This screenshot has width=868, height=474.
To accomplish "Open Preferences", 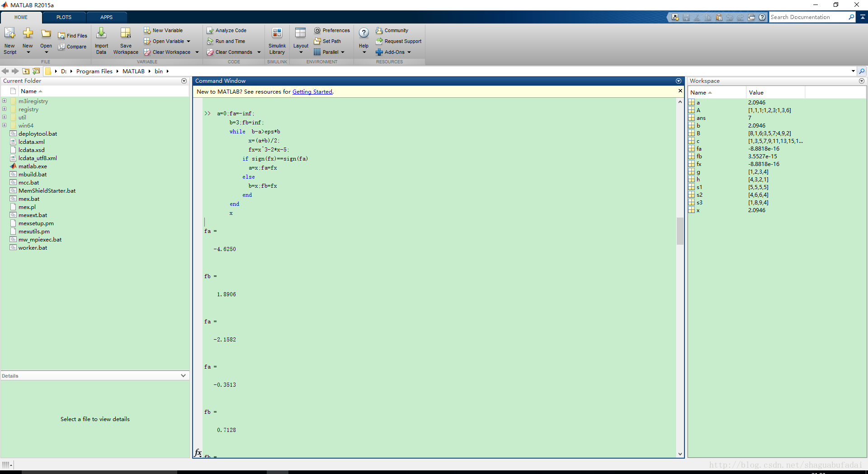I will [332, 30].
